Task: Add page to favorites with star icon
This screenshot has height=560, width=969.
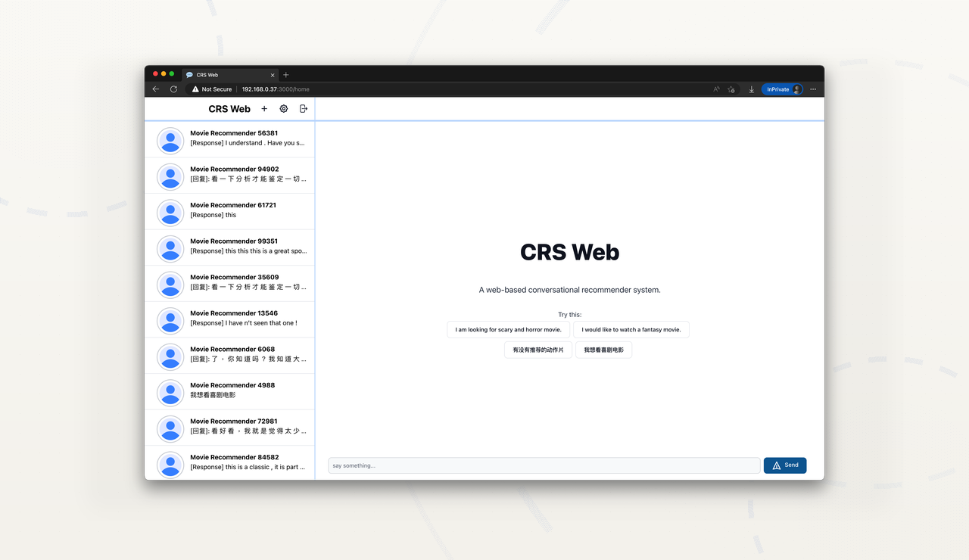Action: [x=731, y=89]
